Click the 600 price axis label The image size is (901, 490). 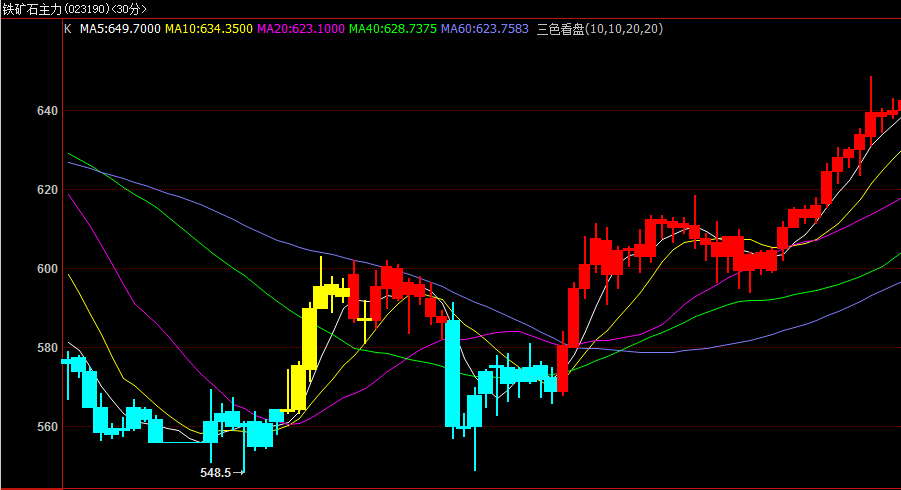(x=47, y=269)
